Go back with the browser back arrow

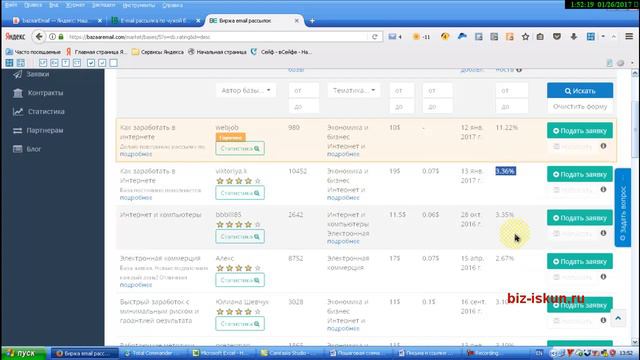(x=39, y=37)
